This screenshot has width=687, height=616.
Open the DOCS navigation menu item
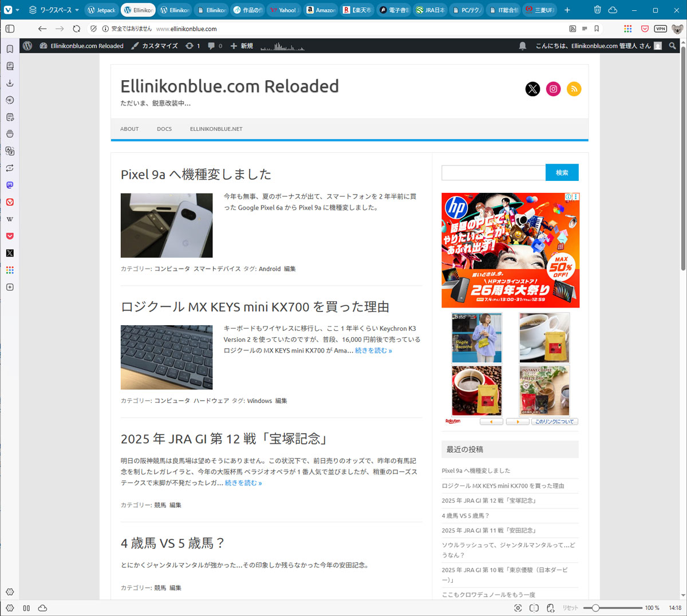click(164, 129)
